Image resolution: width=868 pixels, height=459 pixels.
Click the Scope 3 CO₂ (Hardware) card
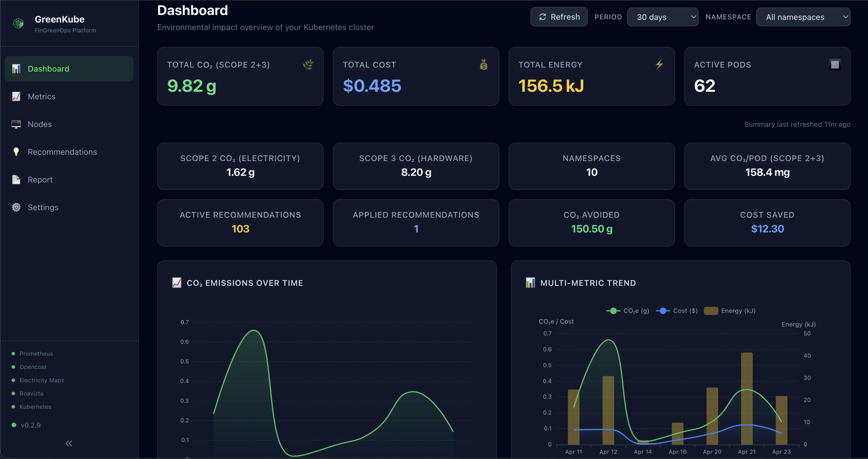tap(416, 166)
